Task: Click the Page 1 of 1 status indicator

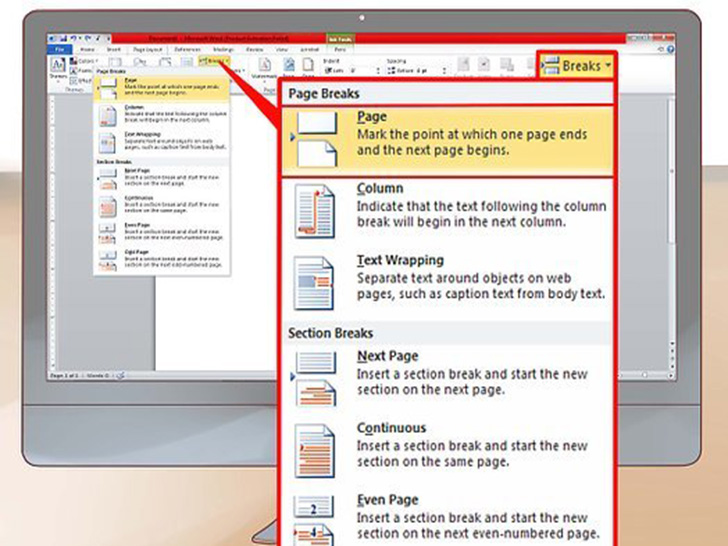Action: 64,375
